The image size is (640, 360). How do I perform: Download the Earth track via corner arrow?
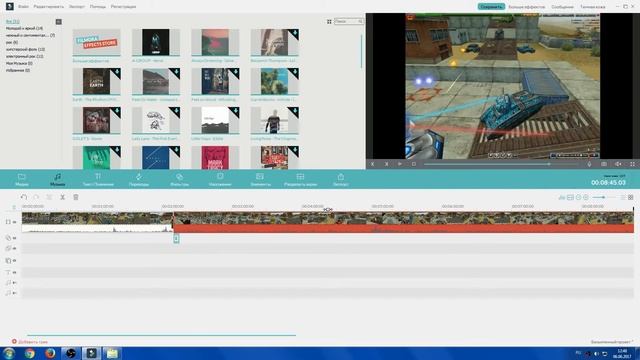tap(116, 72)
